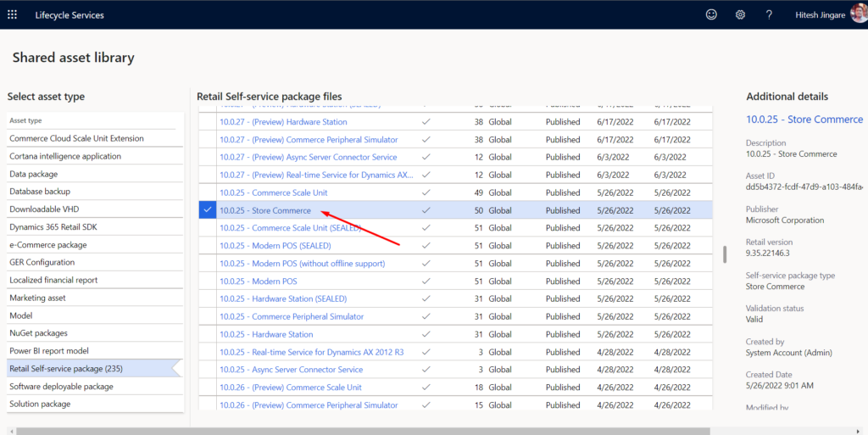
Task: Check the row for 10.0.25 - Modern POS
Action: click(208, 282)
